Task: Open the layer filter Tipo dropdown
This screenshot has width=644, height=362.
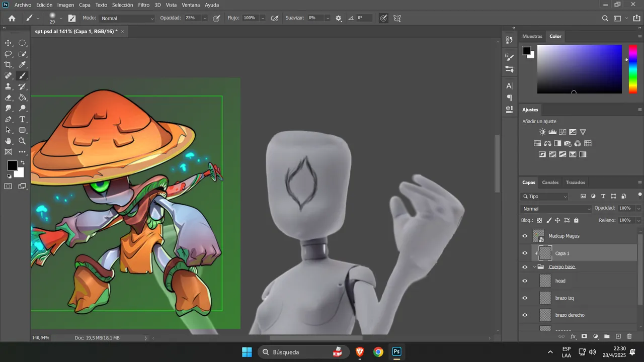Action: [x=545, y=197]
